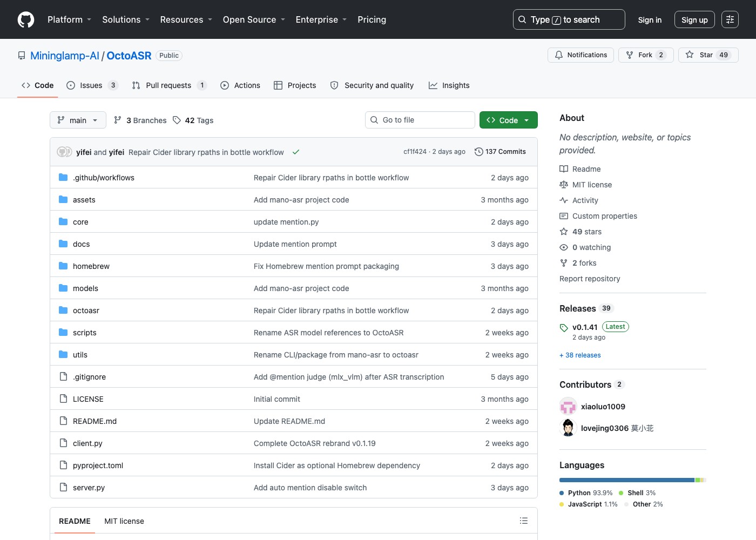This screenshot has height=540, width=756.
Task: Click the Type / to search box
Action: [x=569, y=19]
